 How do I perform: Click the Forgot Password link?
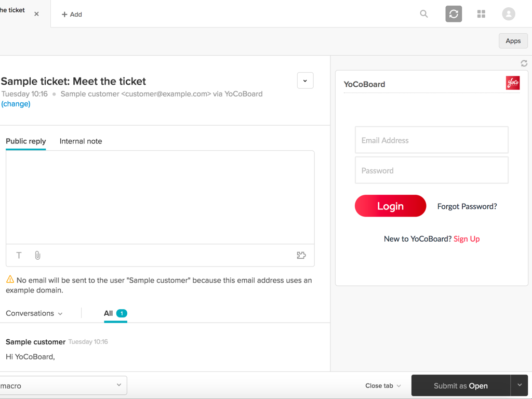tap(467, 206)
